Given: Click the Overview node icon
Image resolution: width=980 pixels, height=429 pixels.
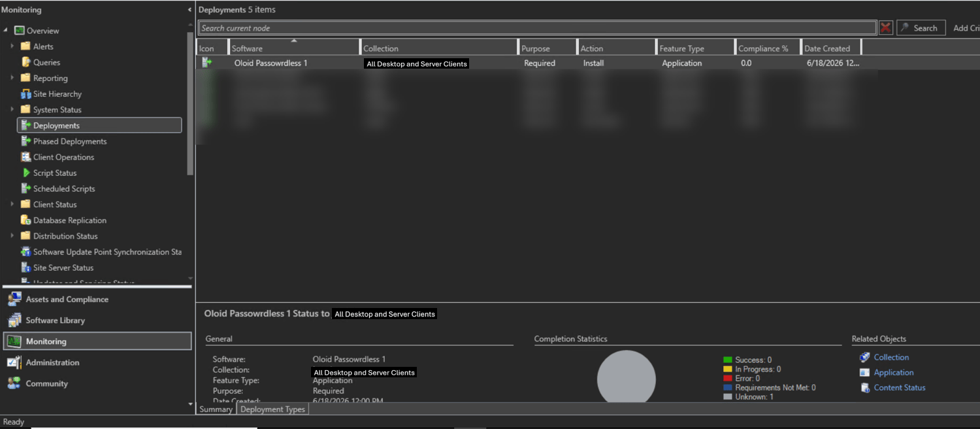Looking at the screenshot, I should [x=20, y=31].
